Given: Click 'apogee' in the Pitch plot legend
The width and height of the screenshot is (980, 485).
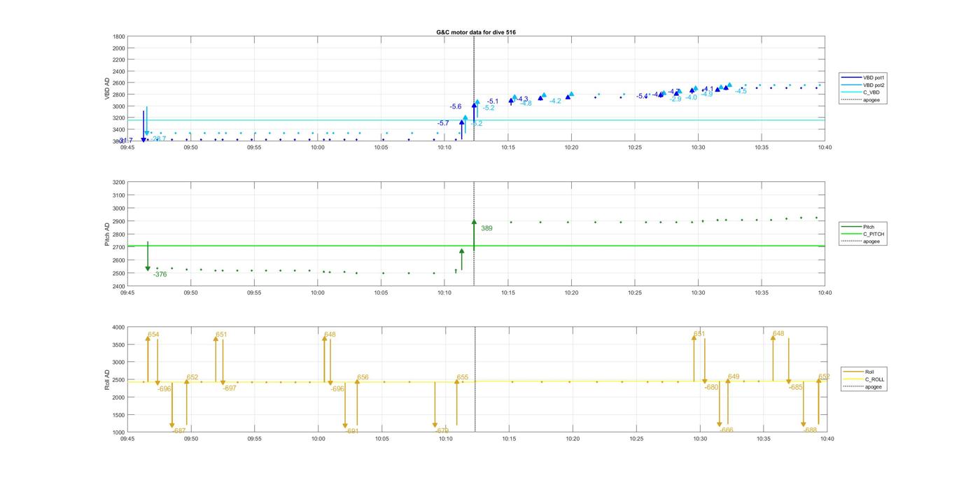Looking at the screenshot, I should 861,241.
